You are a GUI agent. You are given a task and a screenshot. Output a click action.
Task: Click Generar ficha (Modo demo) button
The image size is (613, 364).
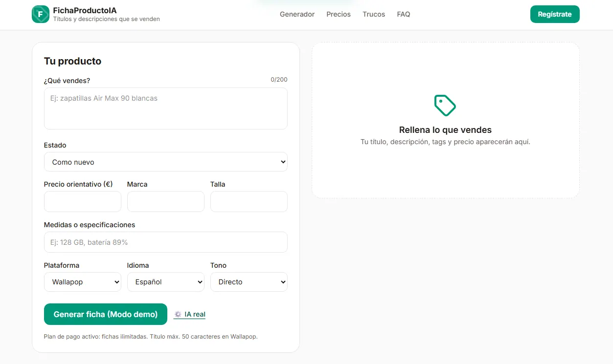click(106, 314)
